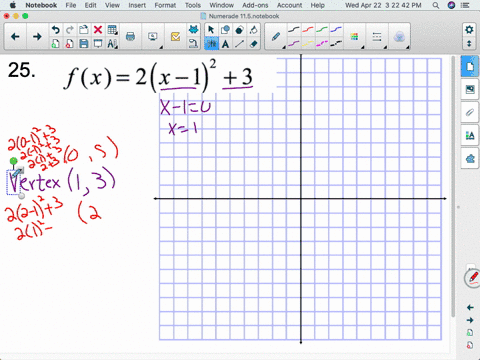Choose the magenta highlighter pen style

click(322, 44)
